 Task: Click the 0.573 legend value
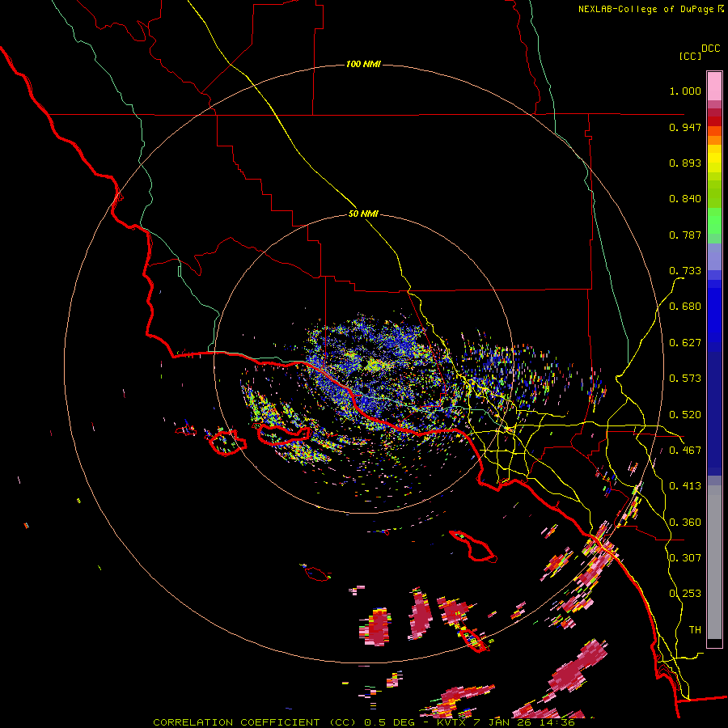pyautogui.click(x=685, y=379)
